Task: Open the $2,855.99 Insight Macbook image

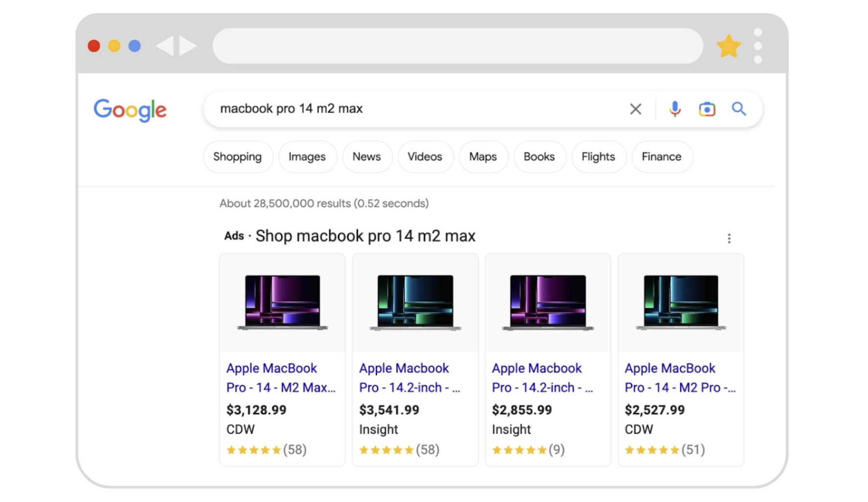Action: pos(548,302)
